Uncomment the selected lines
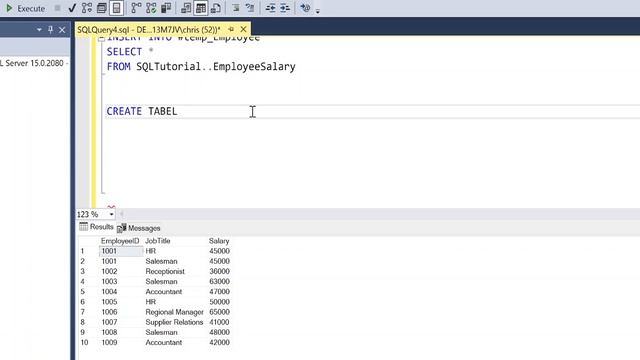 click(250, 8)
